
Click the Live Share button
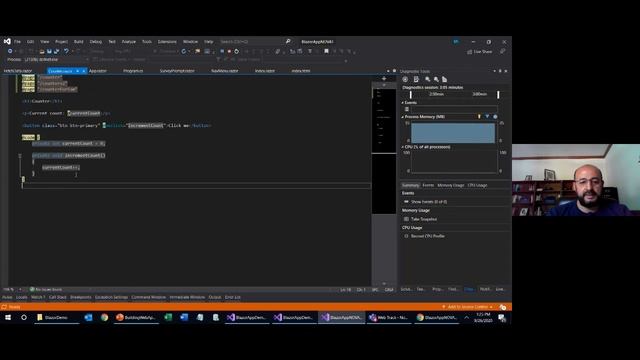(x=480, y=52)
